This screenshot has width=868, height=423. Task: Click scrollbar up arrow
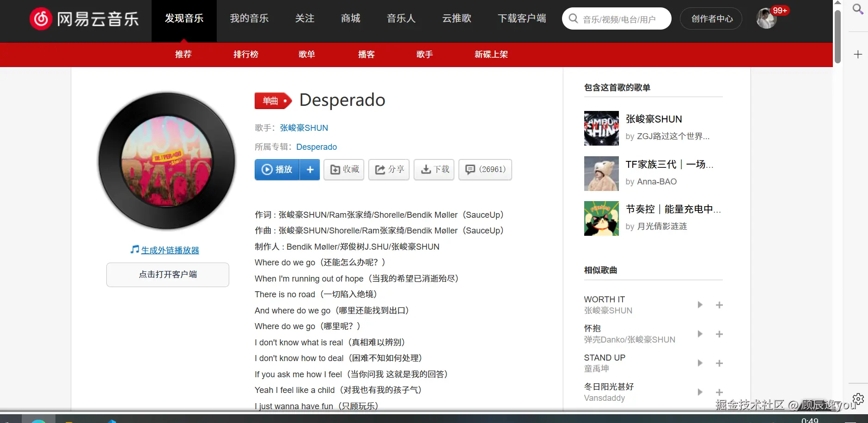coord(837,3)
